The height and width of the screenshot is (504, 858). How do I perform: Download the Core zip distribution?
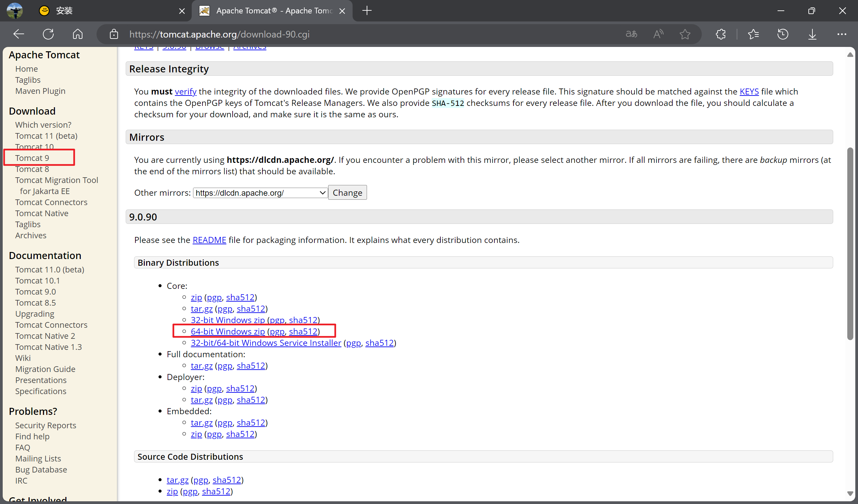pyautogui.click(x=196, y=297)
